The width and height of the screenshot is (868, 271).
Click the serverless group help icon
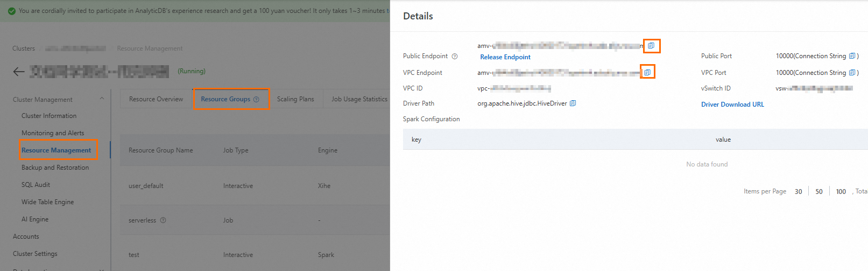pos(163,220)
